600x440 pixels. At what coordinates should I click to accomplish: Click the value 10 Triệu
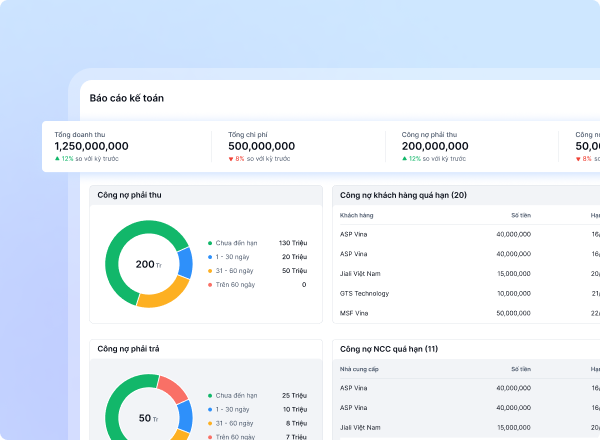click(x=295, y=409)
